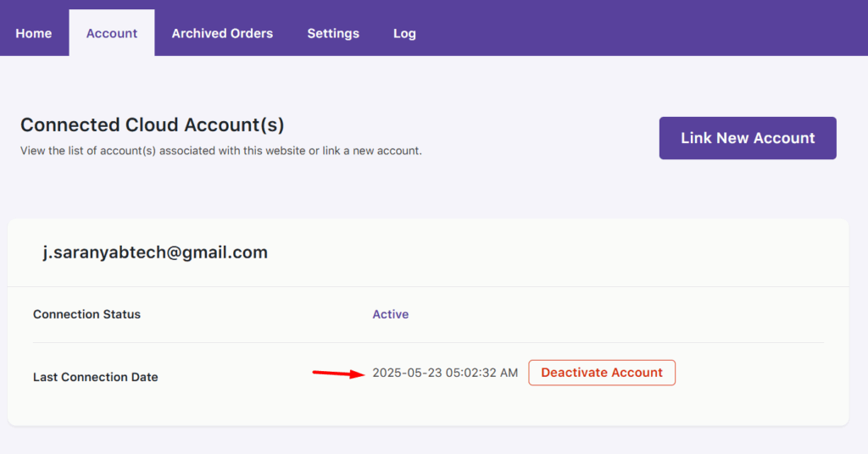Click the Last Connection Date label
868x454 pixels.
(x=95, y=377)
